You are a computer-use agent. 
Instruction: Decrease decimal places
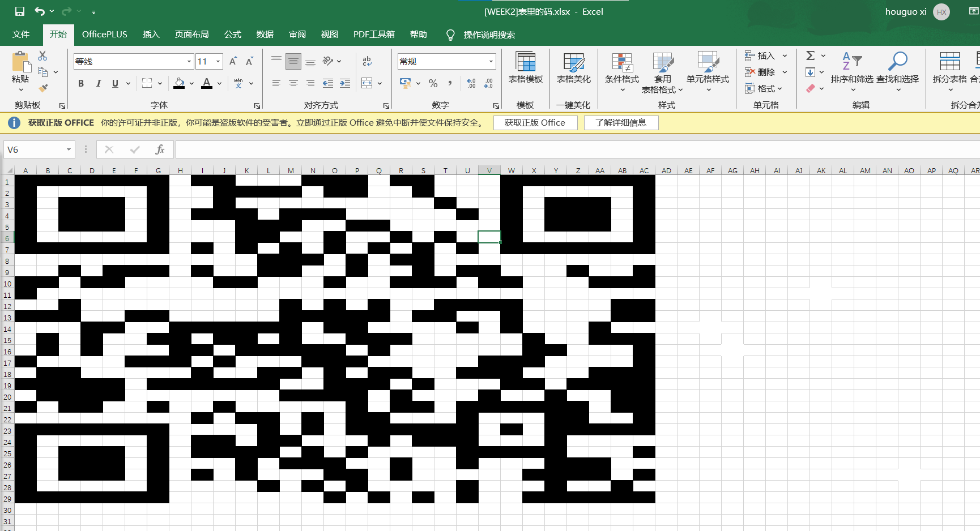tap(488, 83)
